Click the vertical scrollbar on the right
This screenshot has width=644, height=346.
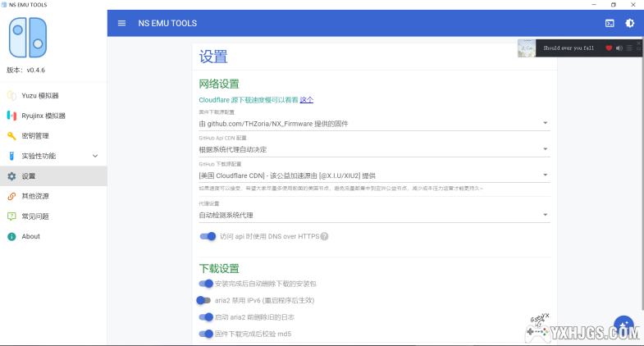pos(642,172)
